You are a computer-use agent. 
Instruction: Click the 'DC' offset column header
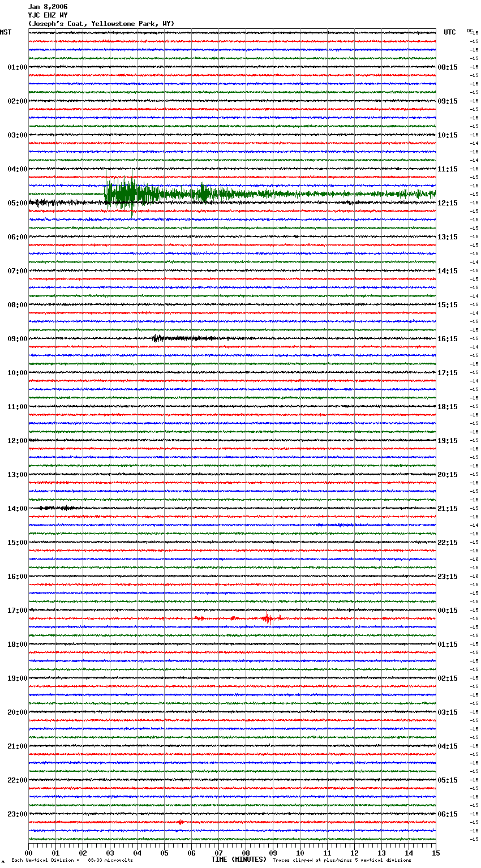point(470,31)
